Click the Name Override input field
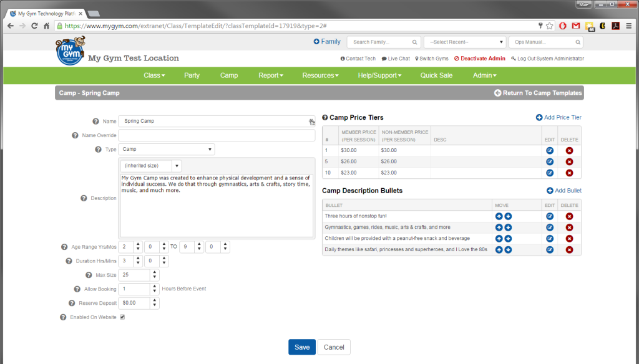This screenshot has height=364, width=639. point(217,135)
